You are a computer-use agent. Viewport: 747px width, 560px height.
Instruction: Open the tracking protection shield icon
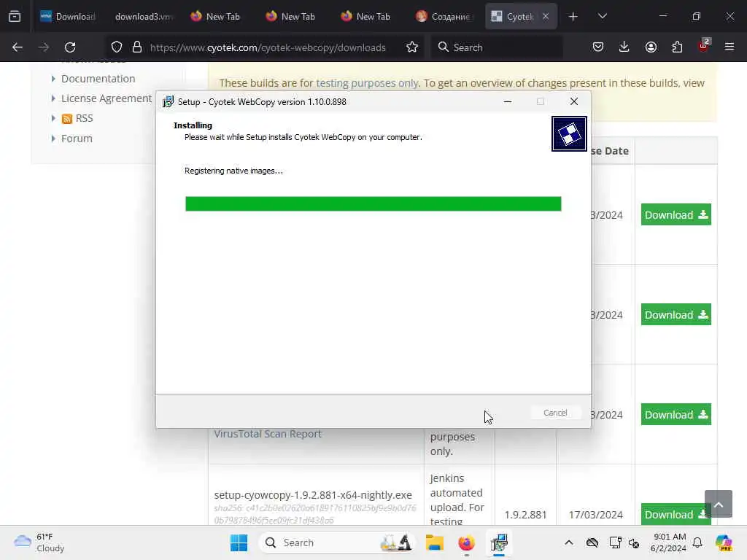pos(117,47)
